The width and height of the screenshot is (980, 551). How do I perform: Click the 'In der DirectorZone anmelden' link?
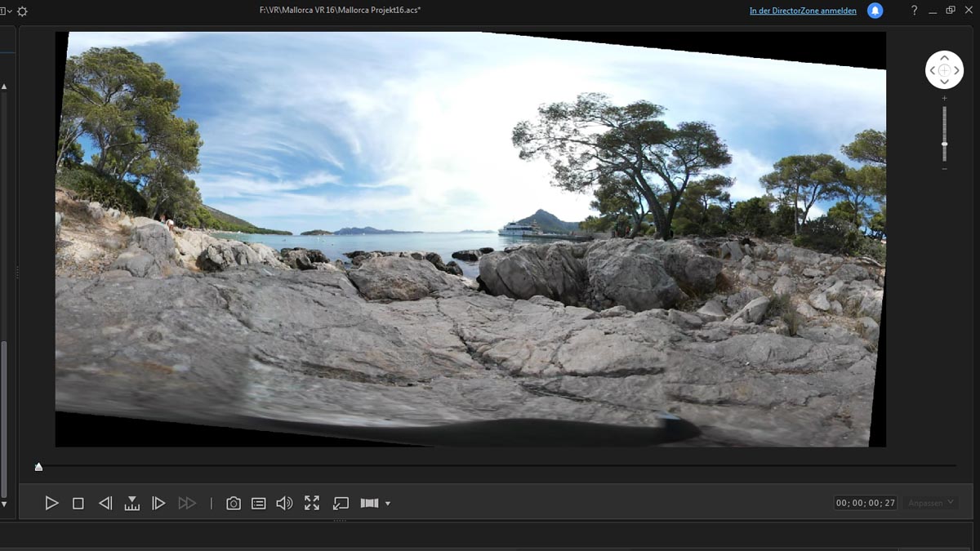tap(803, 11)
